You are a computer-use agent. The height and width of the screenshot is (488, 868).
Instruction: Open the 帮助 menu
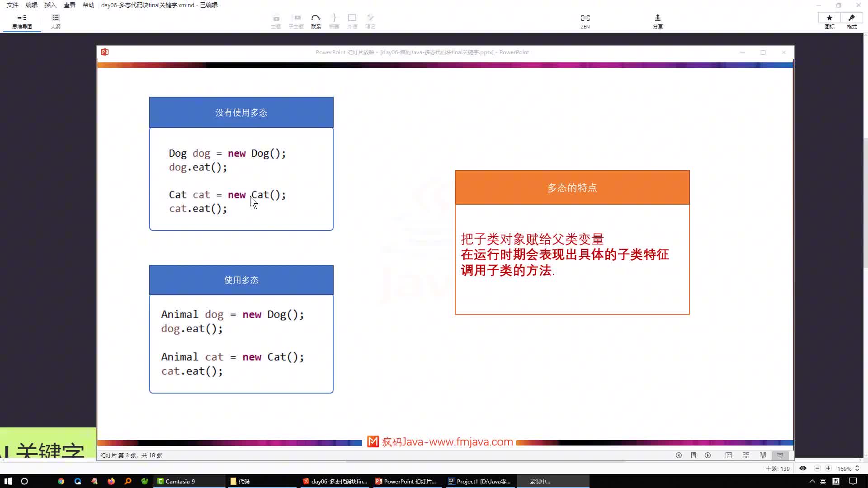coord(89,5)
